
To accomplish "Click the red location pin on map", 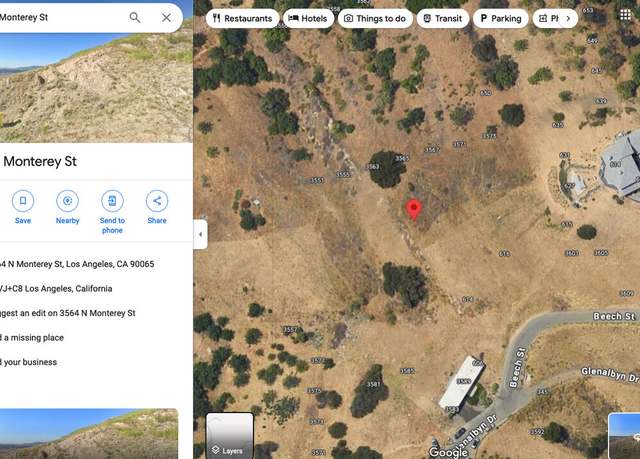I will pyautogui.click(x=414, y=210).
